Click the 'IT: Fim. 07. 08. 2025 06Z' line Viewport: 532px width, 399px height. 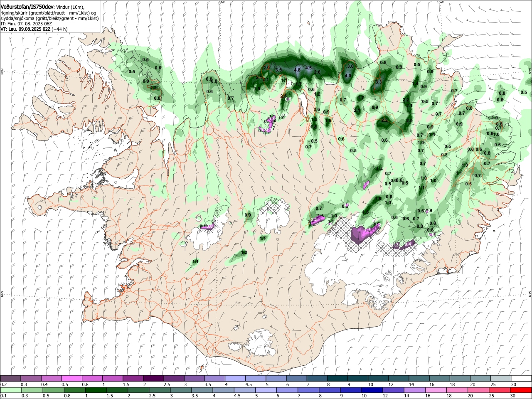[x=26, y=24]
